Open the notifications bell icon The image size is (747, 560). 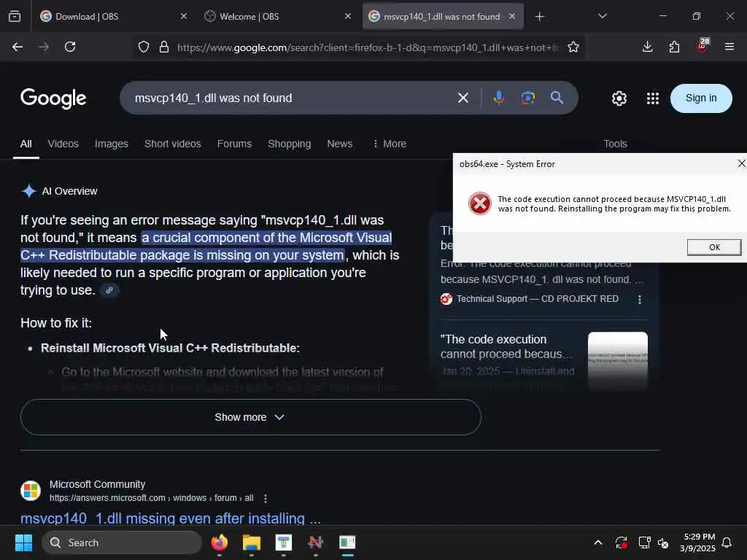[x=727, y=542]
